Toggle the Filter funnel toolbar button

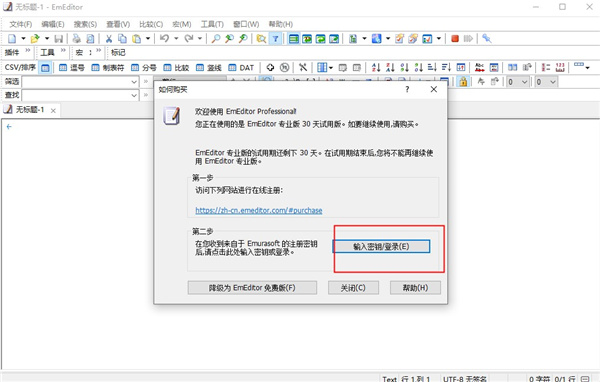pos(275,38)
